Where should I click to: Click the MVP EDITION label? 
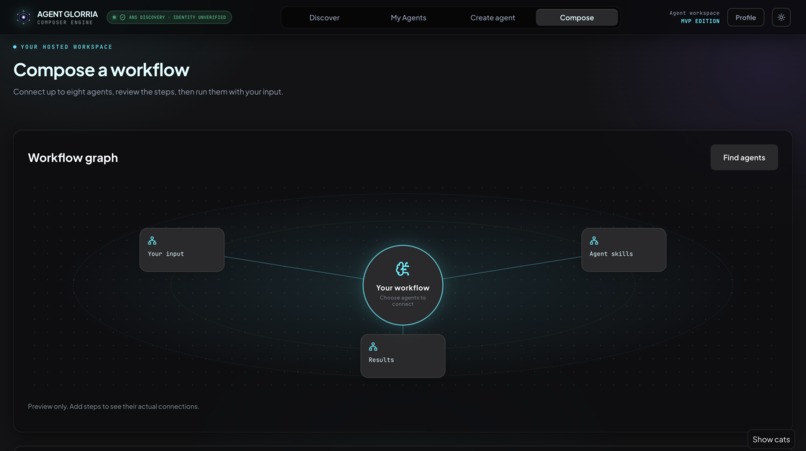click(700, 21)
